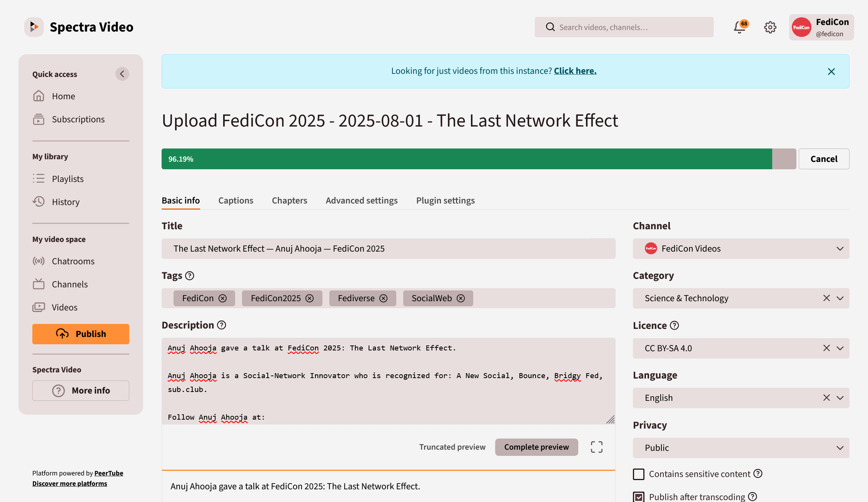Open the Privacy dropdown
The height and width of the screenshot is (502, 868).
click(x=741, y=448)
